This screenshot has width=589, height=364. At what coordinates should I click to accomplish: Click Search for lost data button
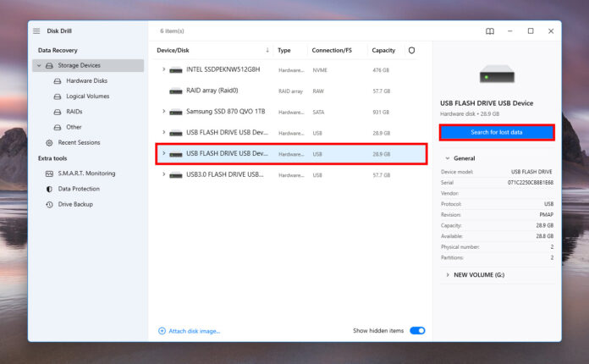point(497,132)
